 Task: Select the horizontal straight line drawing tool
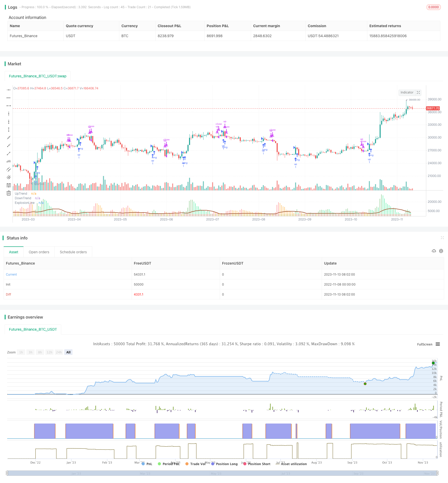click(9, 90)
